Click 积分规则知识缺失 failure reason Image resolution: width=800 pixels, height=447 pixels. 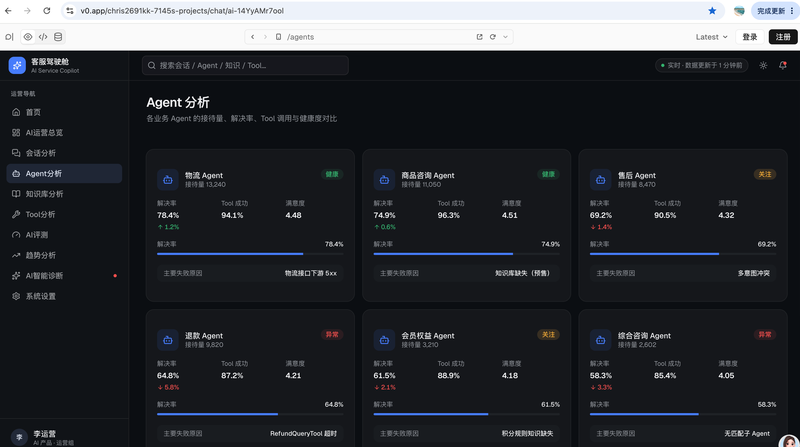point(527,434)
